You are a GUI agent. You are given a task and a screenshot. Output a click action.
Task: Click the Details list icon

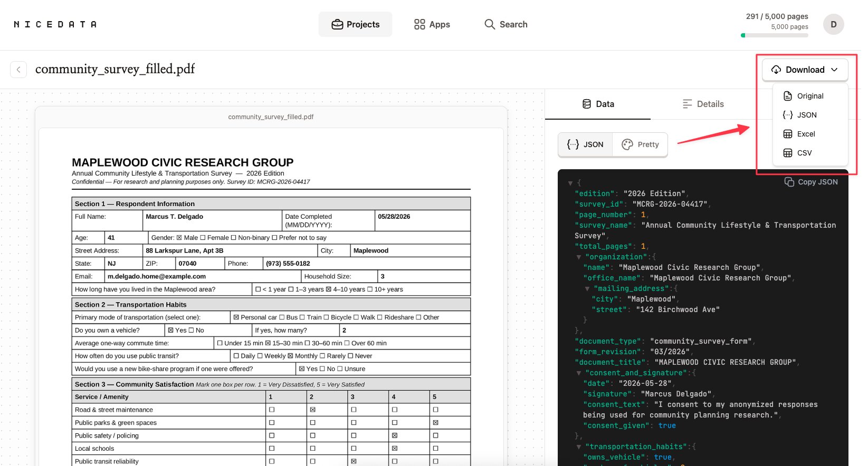tap(687, 104)
